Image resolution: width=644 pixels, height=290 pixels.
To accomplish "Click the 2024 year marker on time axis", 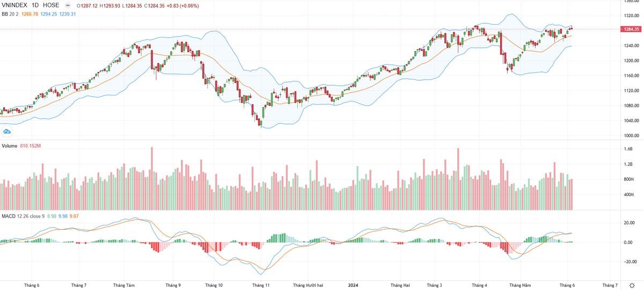I will 353,285.
